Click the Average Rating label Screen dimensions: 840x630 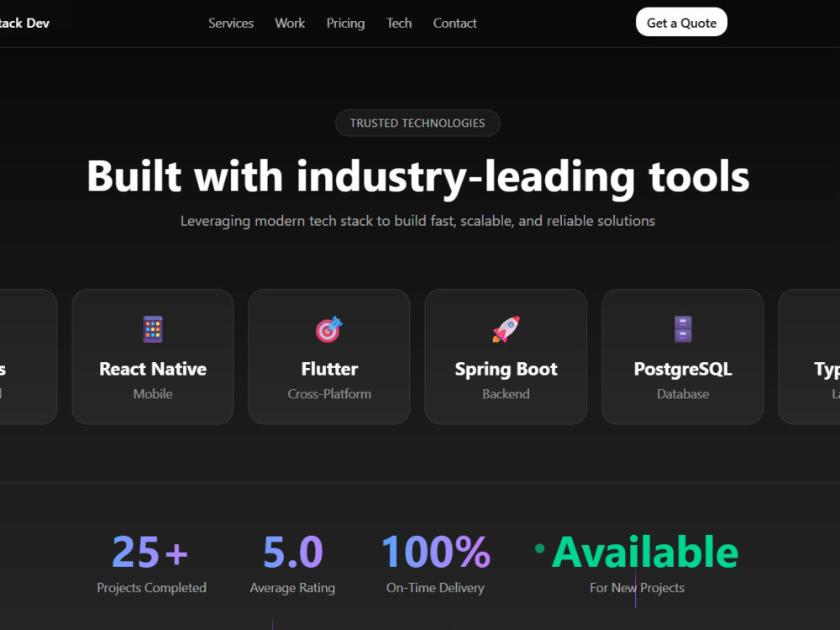[x=292, y=588]
